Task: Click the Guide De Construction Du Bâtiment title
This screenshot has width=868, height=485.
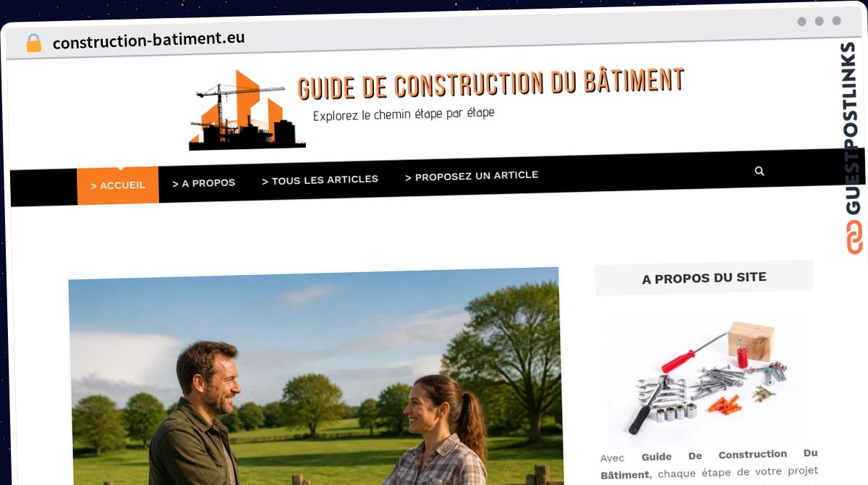Action: pos(490,83)
